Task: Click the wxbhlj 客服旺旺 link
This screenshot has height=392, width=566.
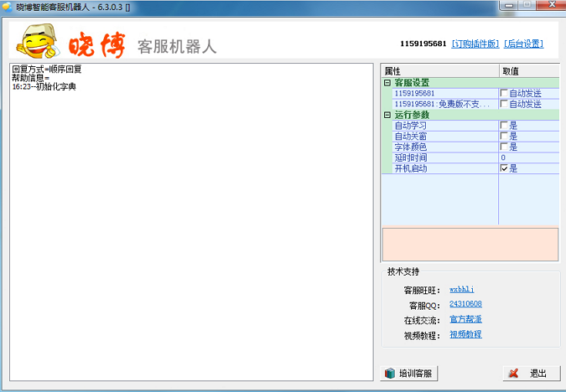Action: point(462,289)
